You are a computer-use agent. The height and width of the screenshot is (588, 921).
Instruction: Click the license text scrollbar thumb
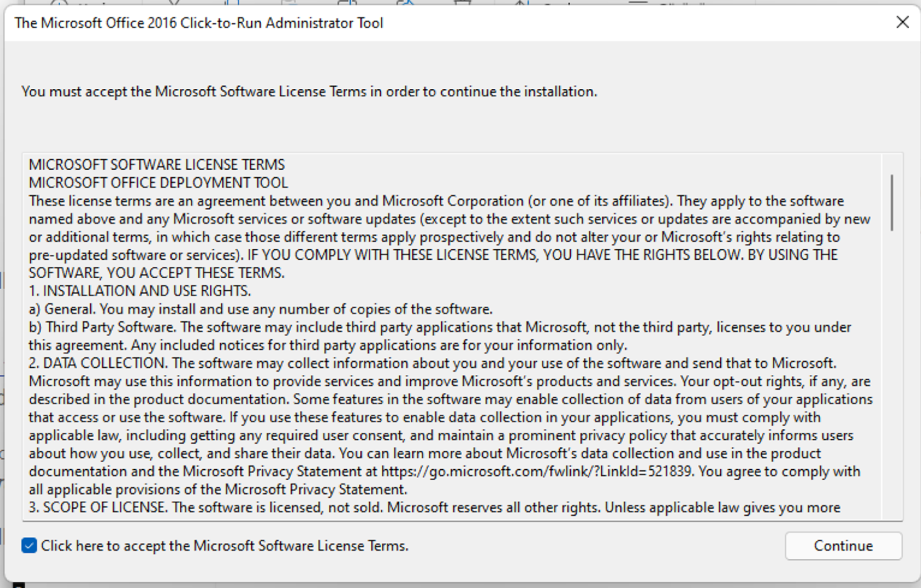pos(892,203)
